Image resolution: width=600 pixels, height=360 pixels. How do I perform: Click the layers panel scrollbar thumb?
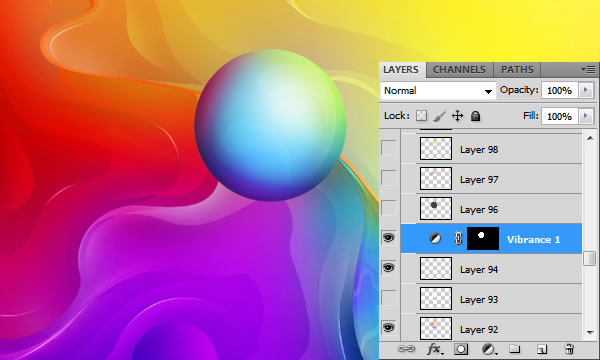tap(590, 258)
